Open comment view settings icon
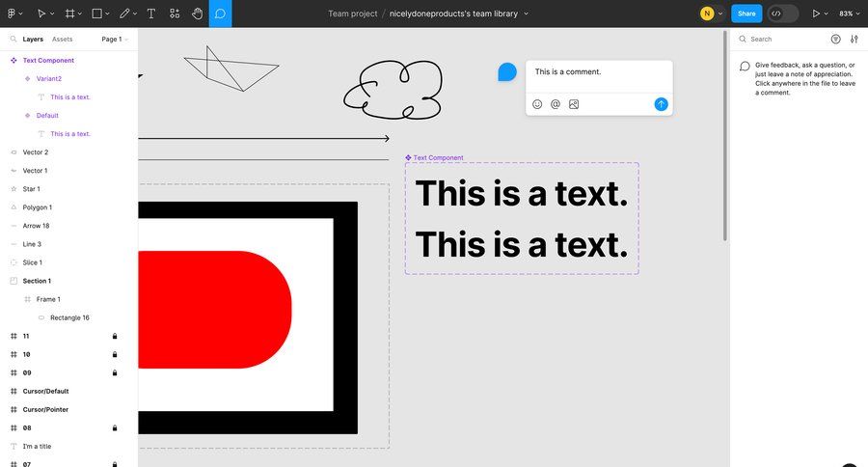The image size is (868, 467). pyautogui.click(x=854, y=40)
